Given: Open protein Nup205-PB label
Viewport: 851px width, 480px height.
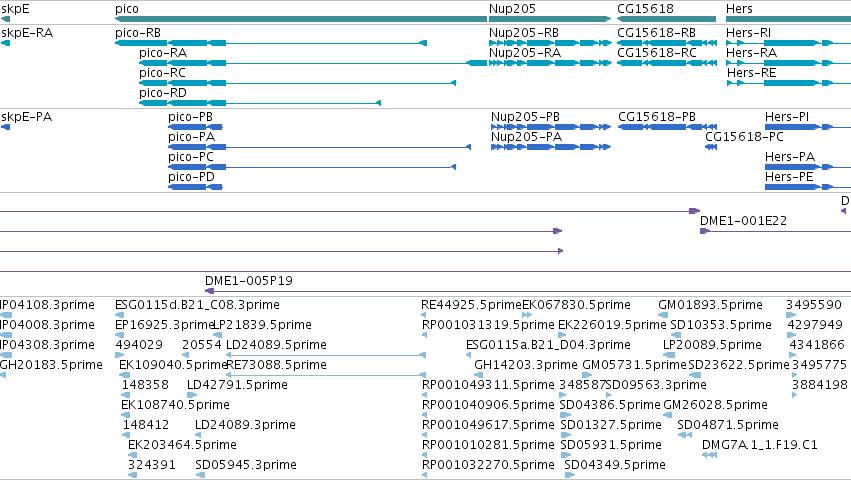Looking at the screenshot, I should point(525,117).
